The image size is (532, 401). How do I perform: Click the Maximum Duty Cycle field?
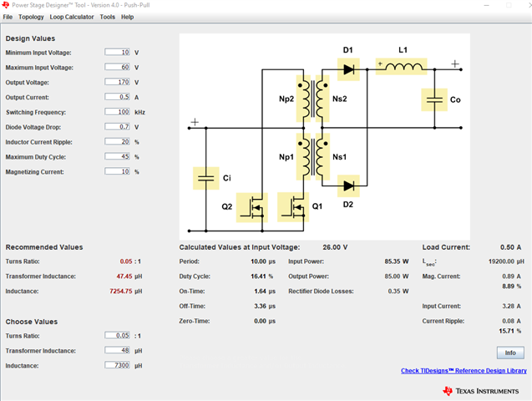click(118, 157)
